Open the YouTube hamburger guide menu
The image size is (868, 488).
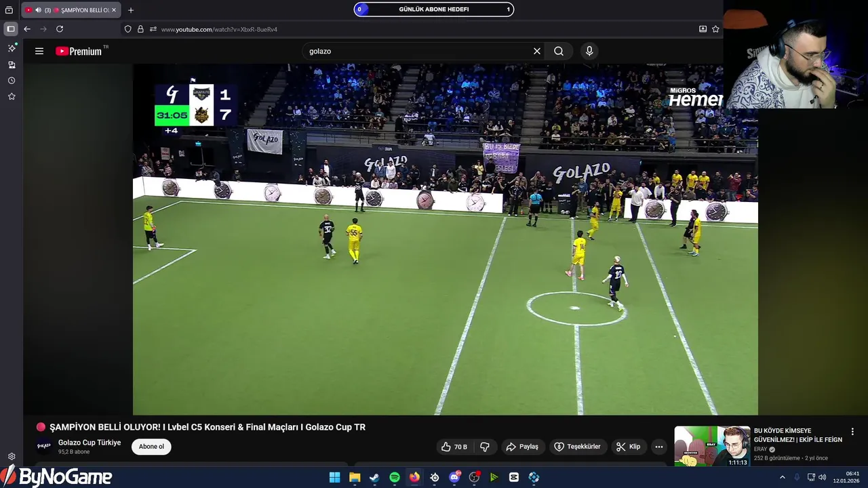pos(39,51)
